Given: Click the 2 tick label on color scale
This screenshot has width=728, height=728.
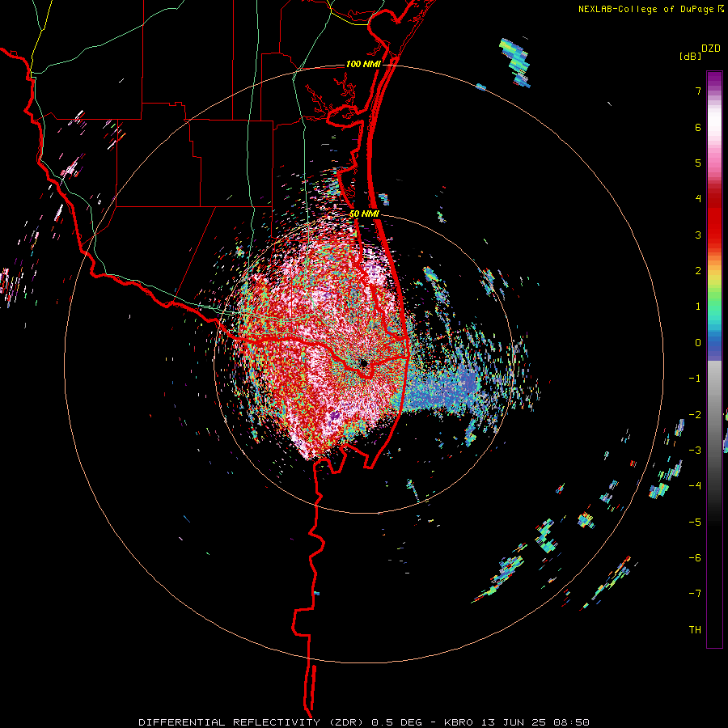Looking at the screenshot, I should click(x=698, y=271).
